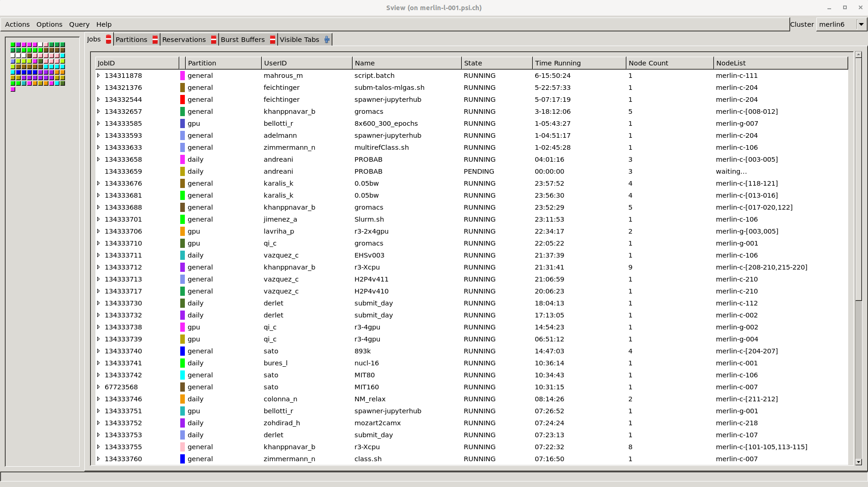Close the Jobs tab via its red icon
Viewport: 868px width, 487px height.
pos(108,39)
